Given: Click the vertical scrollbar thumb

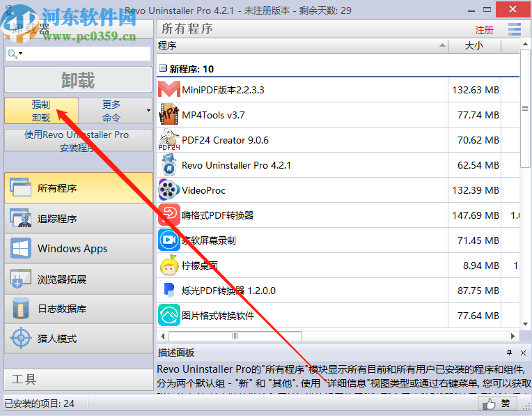Looking at the screenshot, I should (525, 108).
